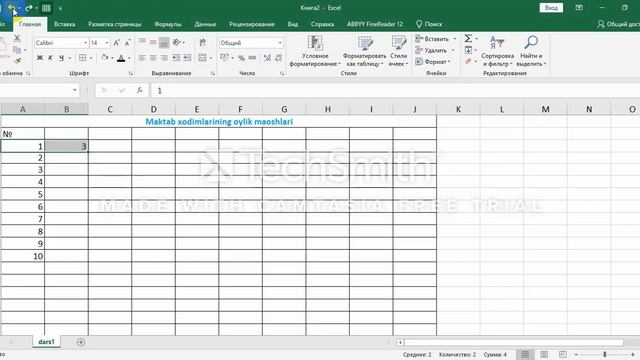640x360 pixels.
Task: Click the Merge and Center icon
Action: (202, 58)
